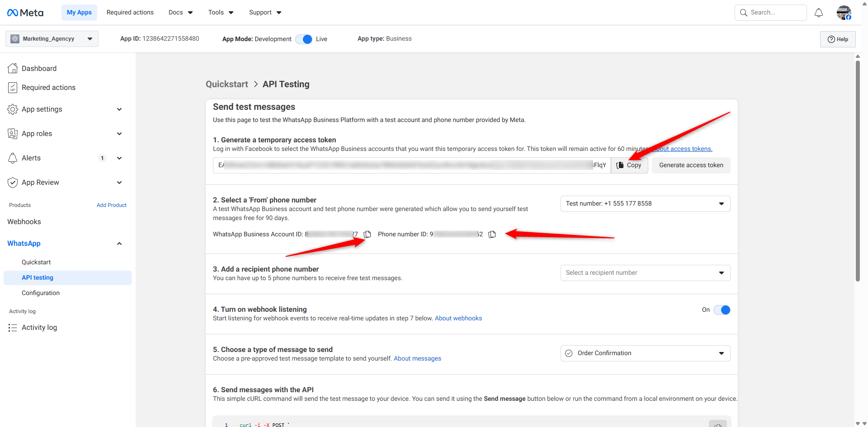
Task: Click the 'Activity log' section label
Action: coord(22,311)
